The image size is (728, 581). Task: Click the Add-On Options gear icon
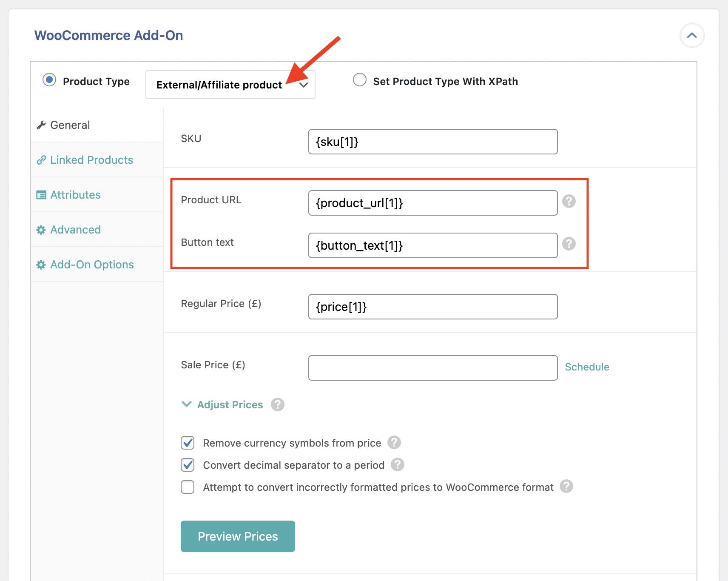(x=41, y=265)
